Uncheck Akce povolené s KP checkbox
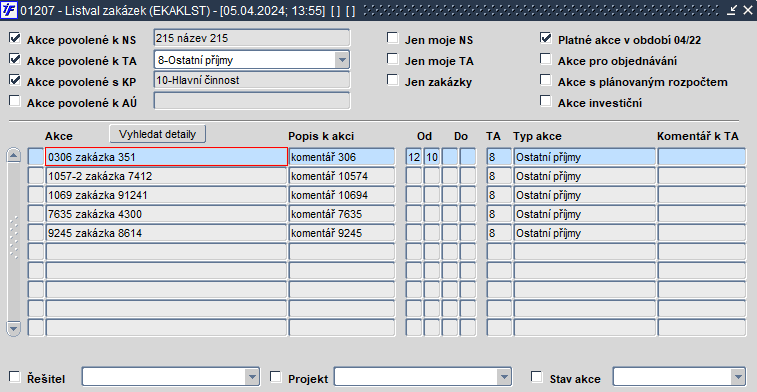757x392 pixels. coord(15,80)
